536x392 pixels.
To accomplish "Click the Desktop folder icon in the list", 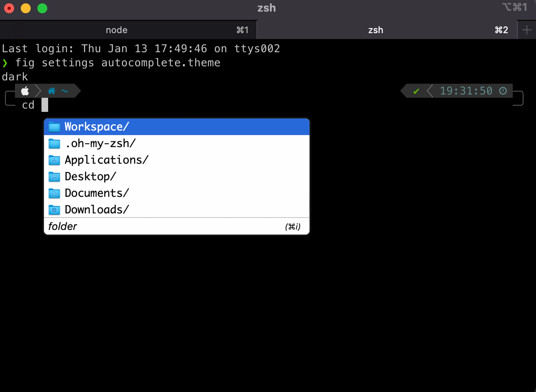I will [54, 177].
